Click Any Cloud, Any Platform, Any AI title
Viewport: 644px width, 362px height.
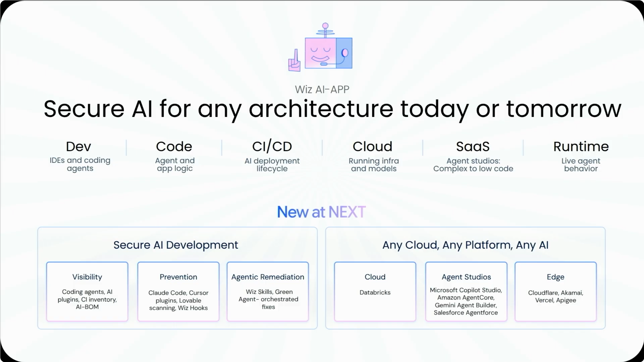pos(465,245)
